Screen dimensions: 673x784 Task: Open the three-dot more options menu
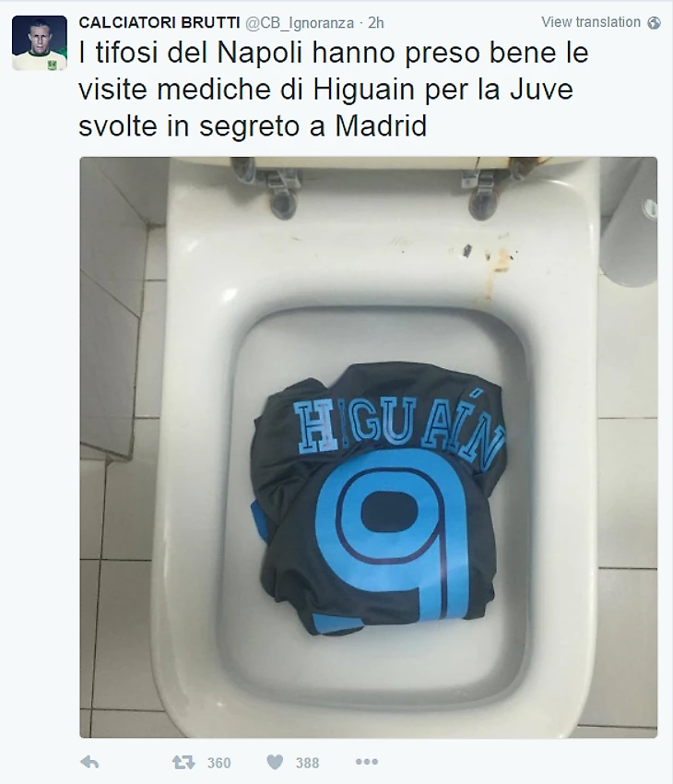[x=366, y=762]
